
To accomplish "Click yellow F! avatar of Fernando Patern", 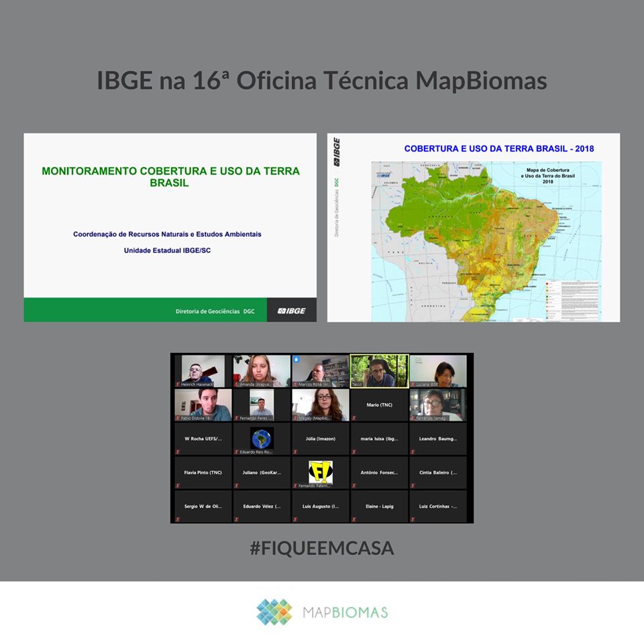I will point(321,472).
